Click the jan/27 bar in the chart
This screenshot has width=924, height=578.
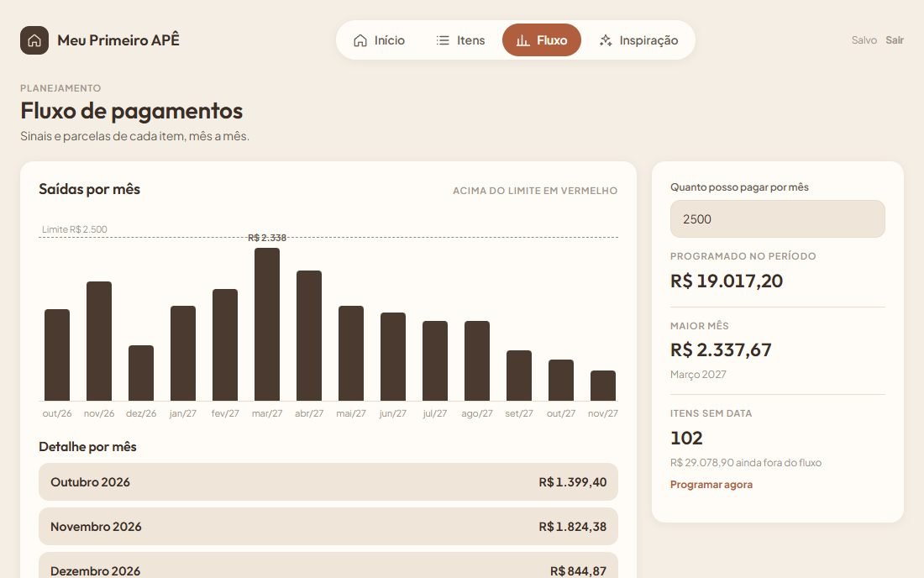click(x=182, y=354)
